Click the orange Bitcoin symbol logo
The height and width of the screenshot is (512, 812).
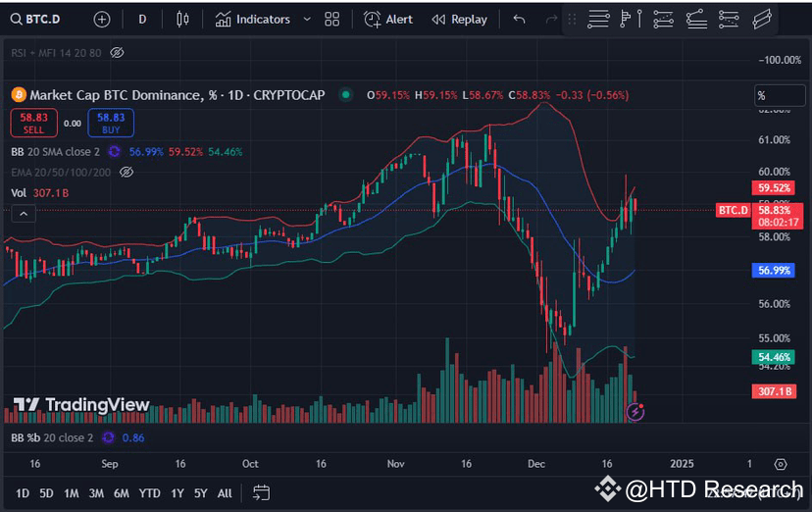19,95
